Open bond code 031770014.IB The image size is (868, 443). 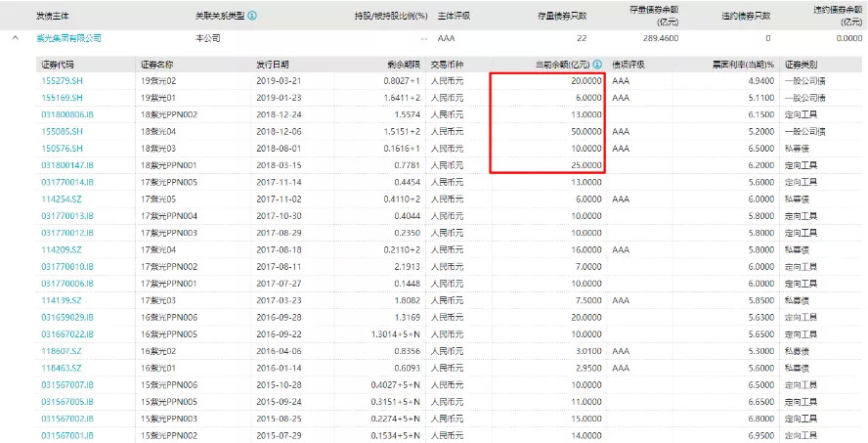click(x=67, y=182)
